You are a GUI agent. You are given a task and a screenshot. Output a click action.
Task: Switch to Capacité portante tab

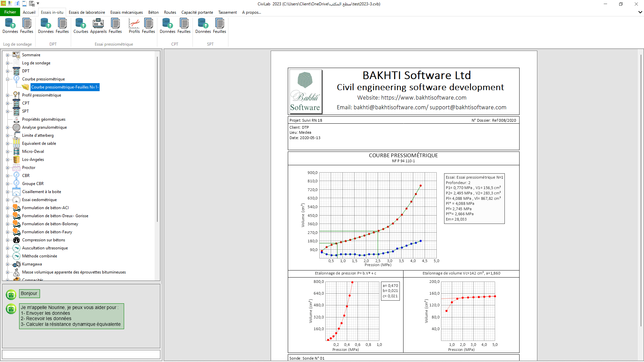pyautogui.click(x=197, y=12)
